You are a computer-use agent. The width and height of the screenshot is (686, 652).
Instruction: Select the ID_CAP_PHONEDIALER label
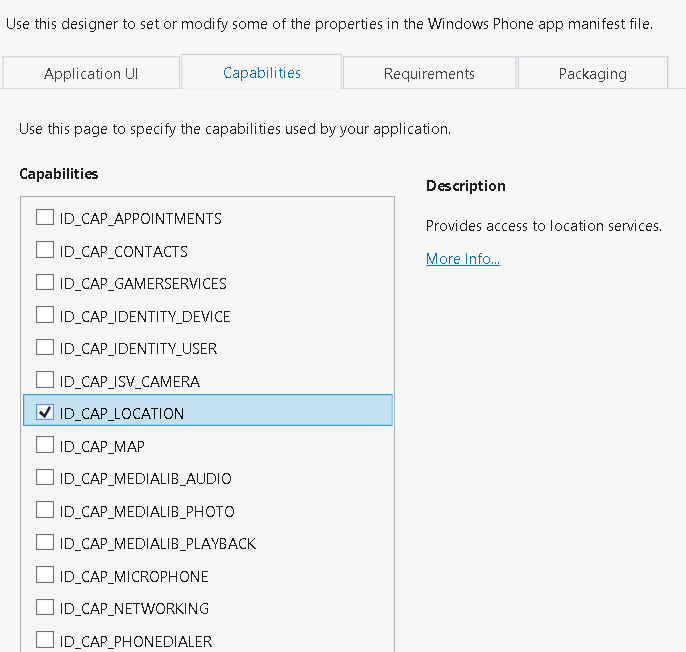(x=136, y=642)
